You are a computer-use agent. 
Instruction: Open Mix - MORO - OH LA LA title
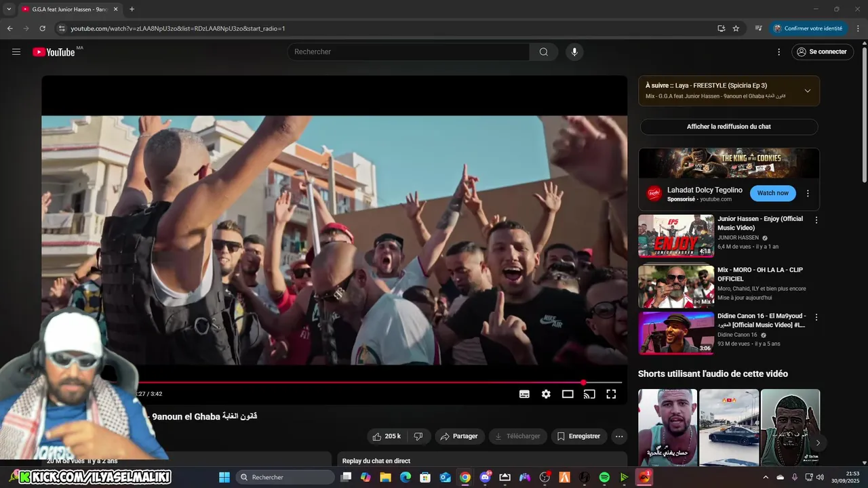pyautogui.click(x=760, y=274)
